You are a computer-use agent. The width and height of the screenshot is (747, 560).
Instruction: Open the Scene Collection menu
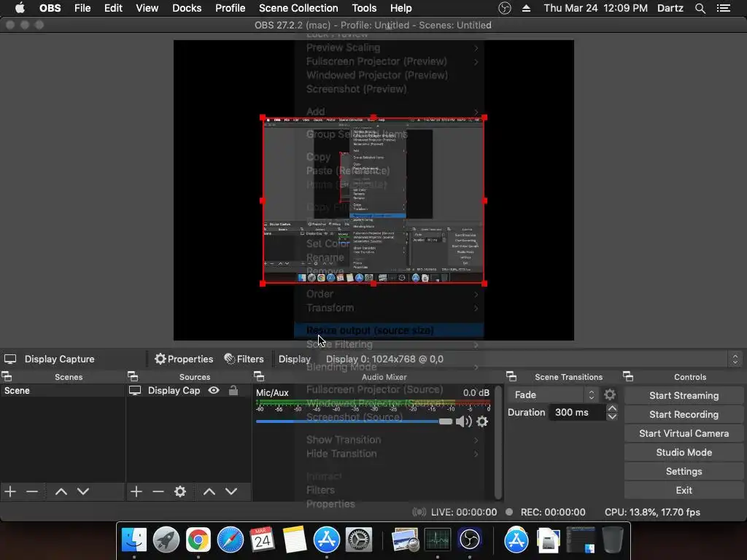298,8
